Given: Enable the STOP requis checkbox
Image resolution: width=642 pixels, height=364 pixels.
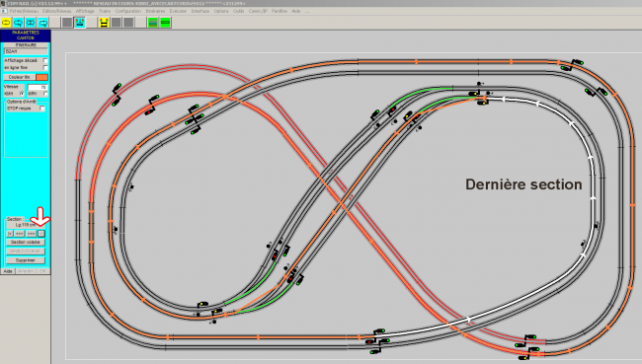Looking at the screenshot, I should pos(42,109).
